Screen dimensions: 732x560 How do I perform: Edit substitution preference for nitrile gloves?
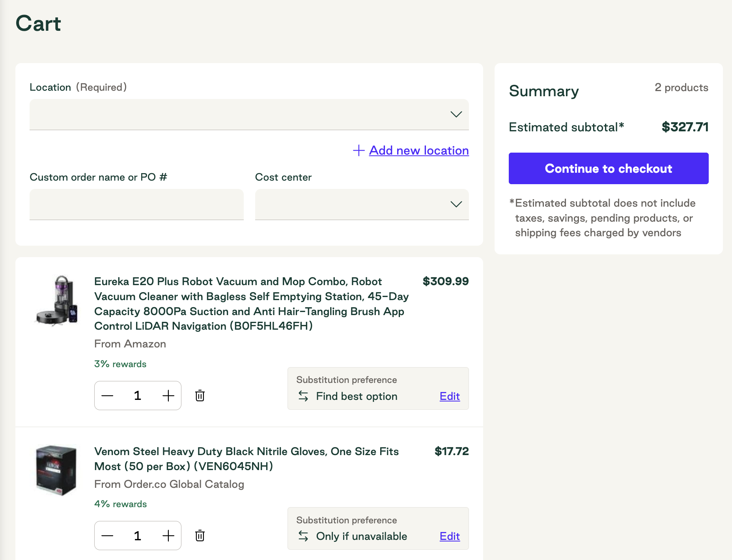[x=450, y=536]
